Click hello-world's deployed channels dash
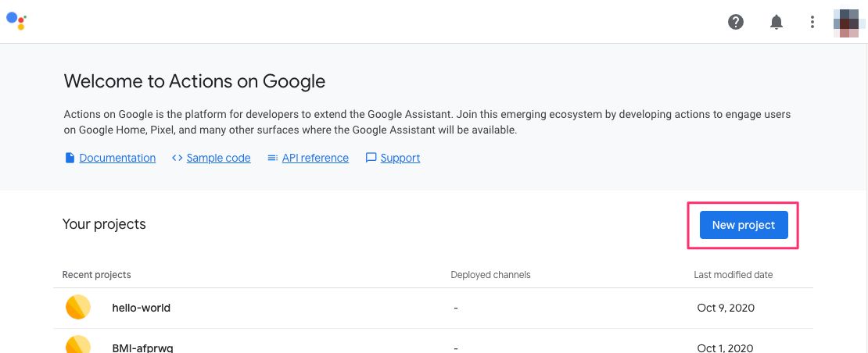This screenshot has width=868, height=353. tap(455, 308)
